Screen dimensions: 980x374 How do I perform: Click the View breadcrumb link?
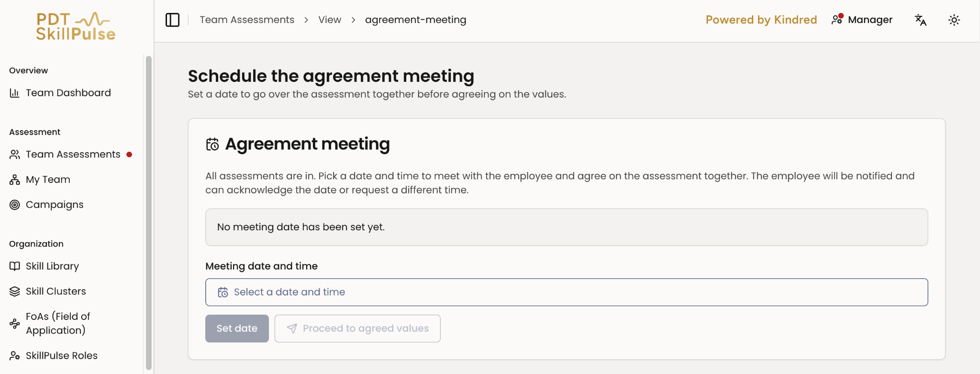(x=330, y=20)
